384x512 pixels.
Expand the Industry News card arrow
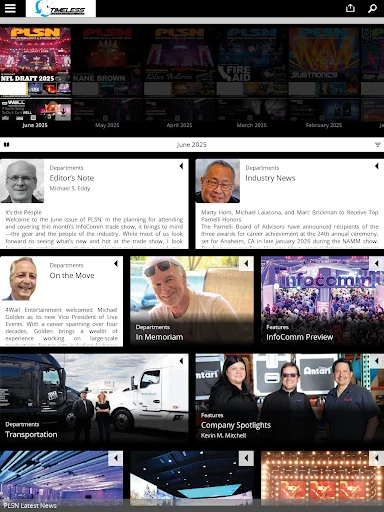coord(377,166)
